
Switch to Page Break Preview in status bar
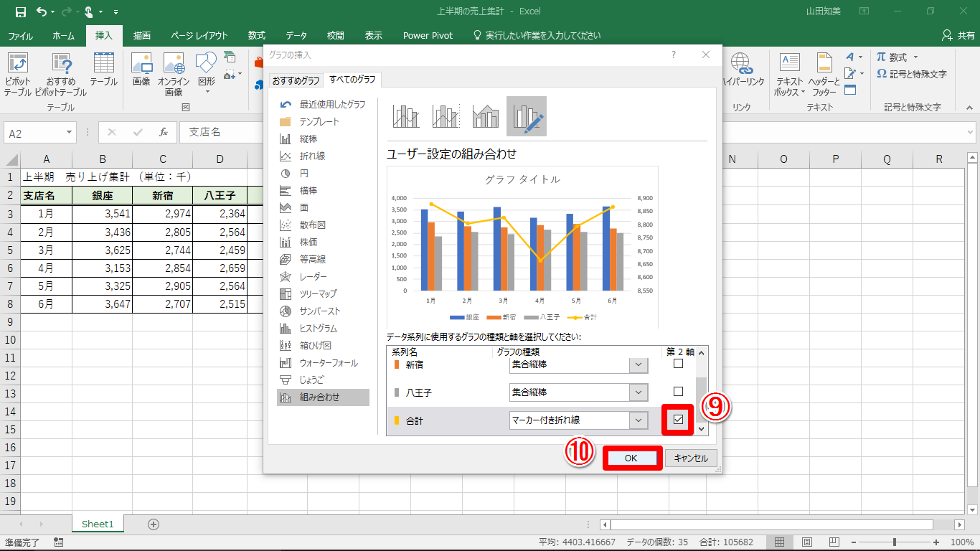(x=834, y=542)
